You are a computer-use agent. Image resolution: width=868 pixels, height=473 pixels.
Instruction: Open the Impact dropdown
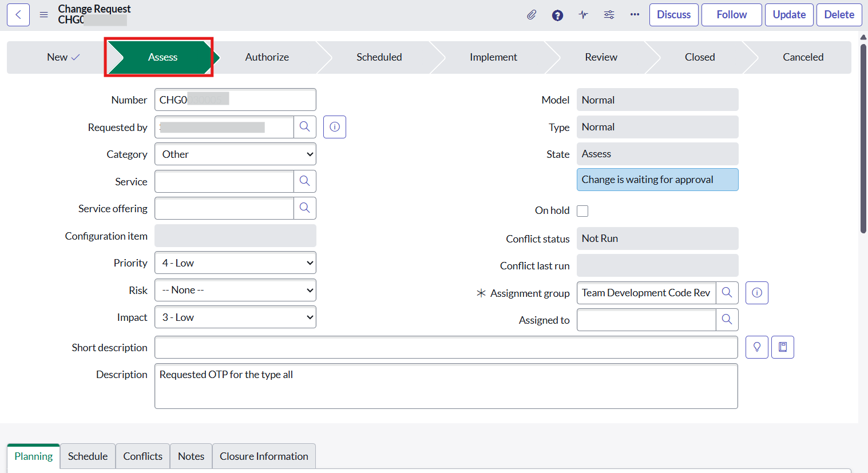[x=235, y=317]
